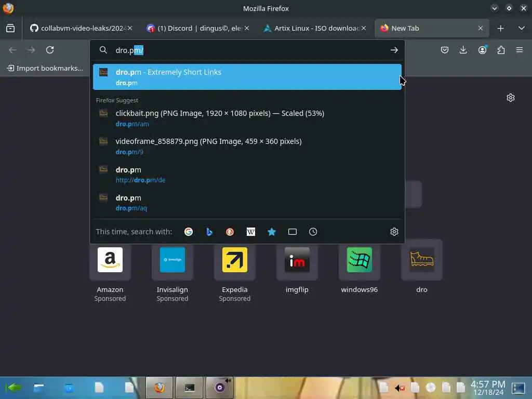Image resolution: width=532 pixels, height=399 pixels.
Task: Search in open Tabs icon
Action: click(292, 232)
